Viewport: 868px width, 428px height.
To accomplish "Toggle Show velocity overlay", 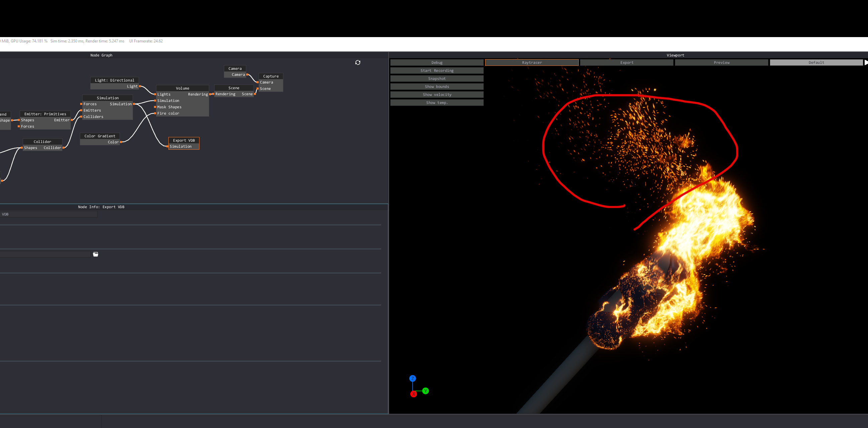I will [x=437, y=95].
